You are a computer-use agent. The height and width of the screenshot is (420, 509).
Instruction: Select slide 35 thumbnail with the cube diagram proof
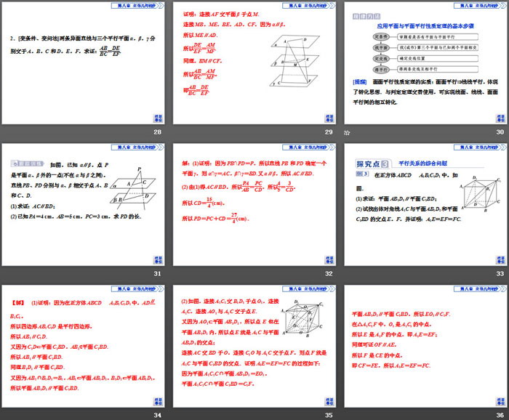point(254,346)
